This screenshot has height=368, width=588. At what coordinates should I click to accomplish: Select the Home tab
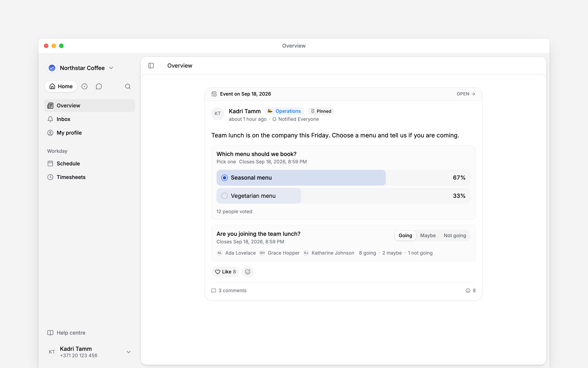pyautogui.click(x=61, y=86)
